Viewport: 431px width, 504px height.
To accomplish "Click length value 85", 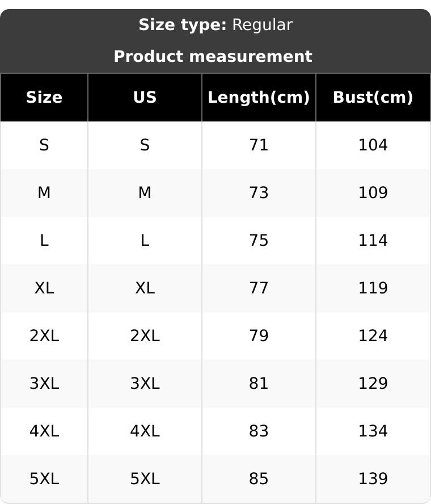I will [x=259, y=479].
